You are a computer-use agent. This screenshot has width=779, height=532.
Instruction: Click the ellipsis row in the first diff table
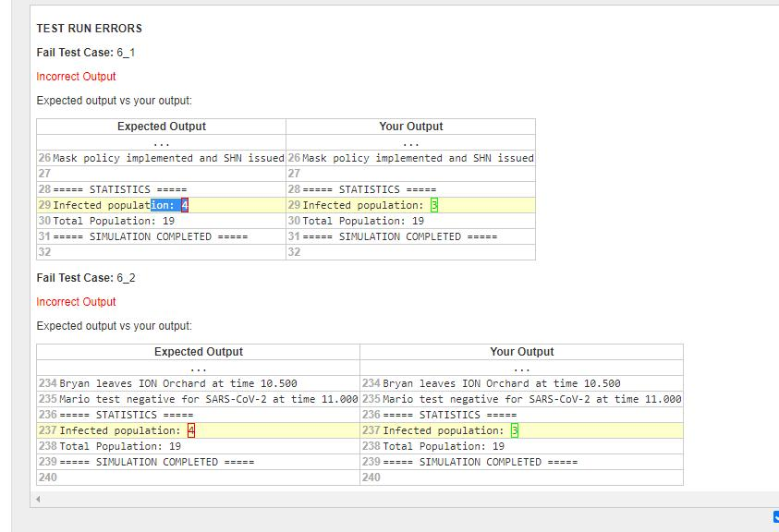pyautogui.click(x=160, y=142)
